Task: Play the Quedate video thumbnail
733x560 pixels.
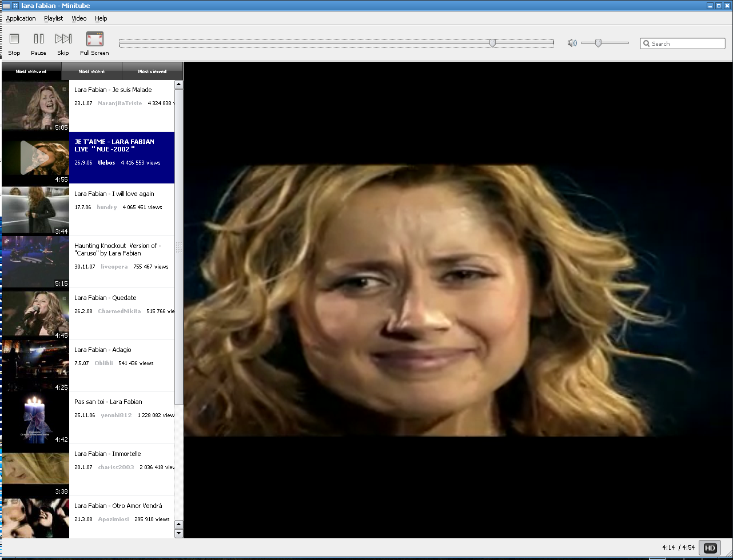Action: tap(35, 314)
